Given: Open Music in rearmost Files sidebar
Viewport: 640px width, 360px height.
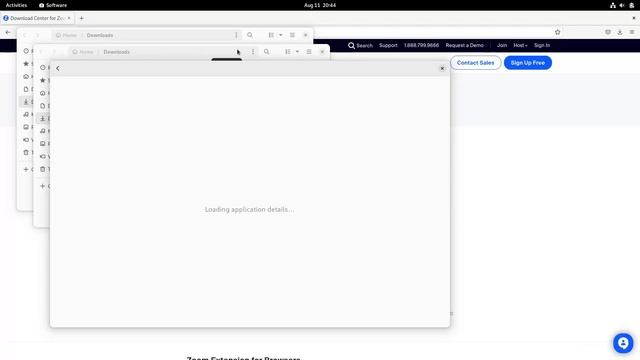Looking at the screenshot, I should pos(27,114).
